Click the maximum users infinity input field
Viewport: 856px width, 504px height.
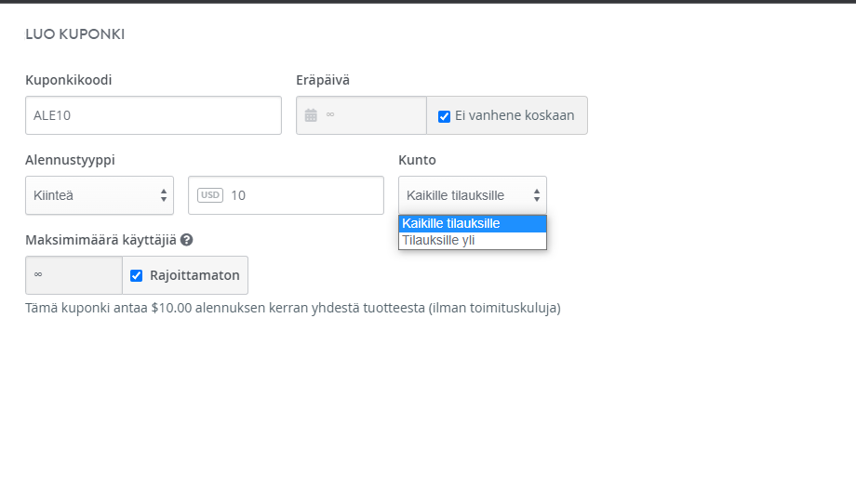(x=74, y=275)
